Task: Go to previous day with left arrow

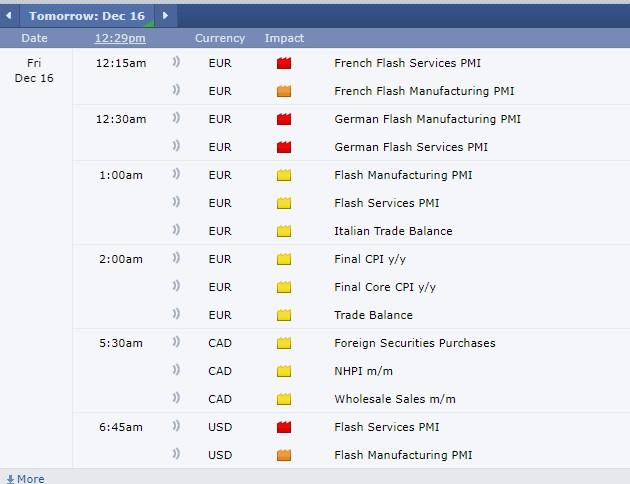Action: [9, 16]
